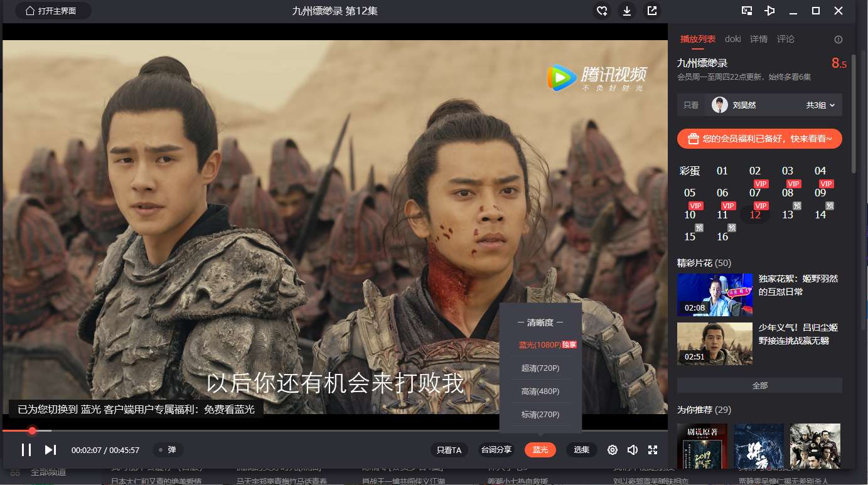The width and height of the screenshot is (868, 485).
Task: Mute the volume speaker icon
Action: pos(633,450)
